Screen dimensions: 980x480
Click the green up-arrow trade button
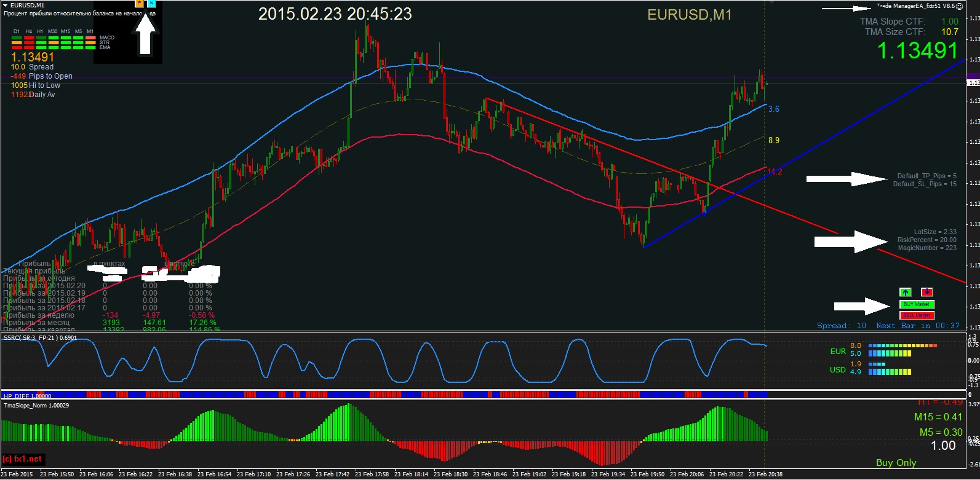[x=905, y=293]
